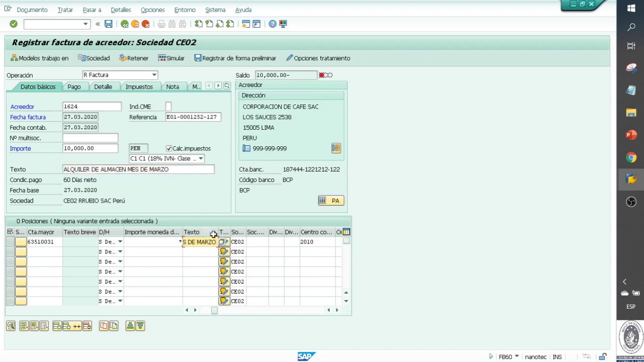Image resolution: width=644 pixels, height=362 pixels.
Task: Open Google Chrome from Windows taskbar
Action: point(631,158)
